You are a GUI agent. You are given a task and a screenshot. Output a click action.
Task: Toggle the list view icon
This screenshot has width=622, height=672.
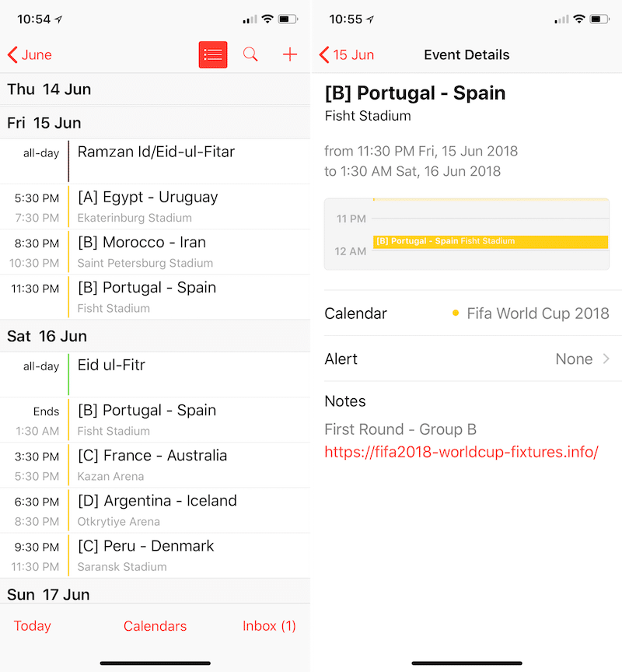pyautogui.click(x=213, y=54)
